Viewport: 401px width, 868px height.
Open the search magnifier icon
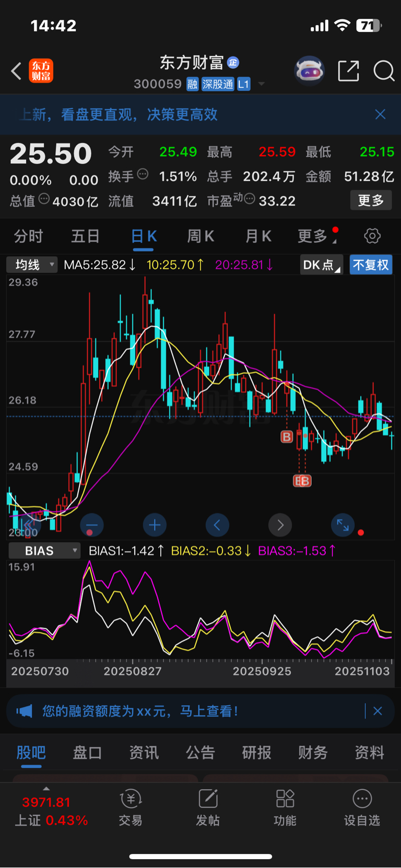coord(384,71)
